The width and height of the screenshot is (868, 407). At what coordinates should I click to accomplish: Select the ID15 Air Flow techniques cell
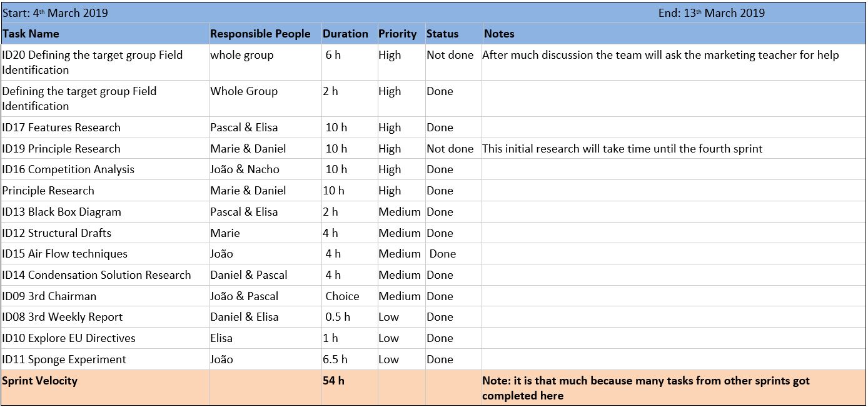[x=64, y=254]
